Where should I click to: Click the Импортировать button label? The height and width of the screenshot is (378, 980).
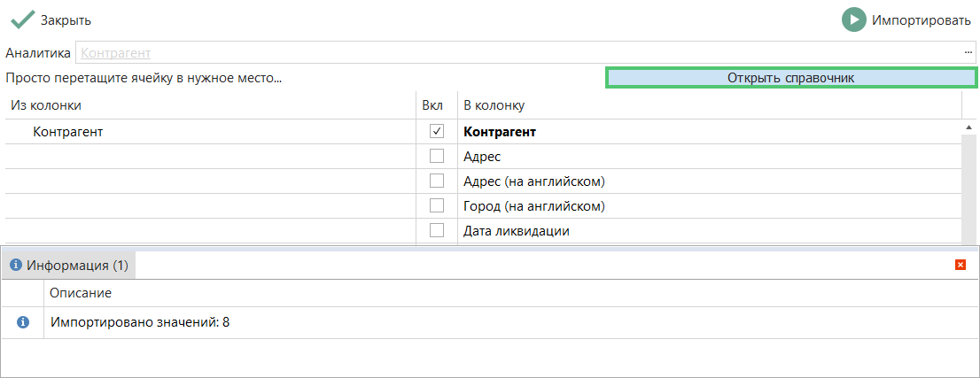[x=922, y=19]
